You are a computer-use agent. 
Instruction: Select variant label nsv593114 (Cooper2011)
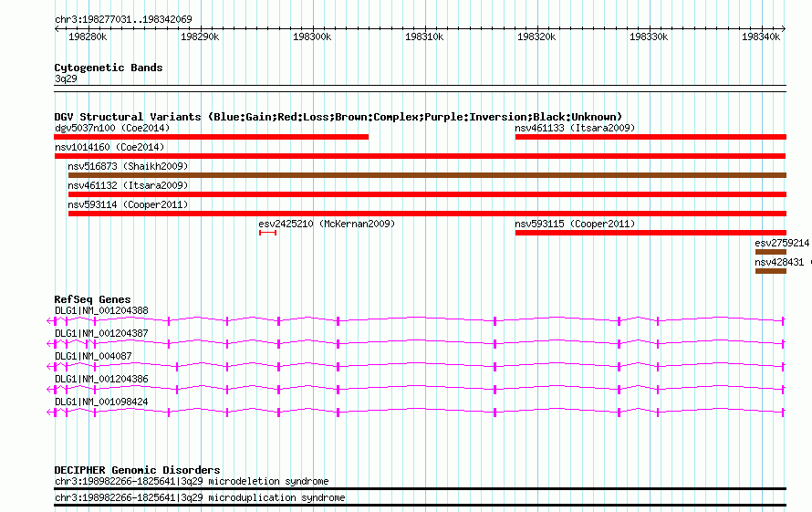pos(128,204)
